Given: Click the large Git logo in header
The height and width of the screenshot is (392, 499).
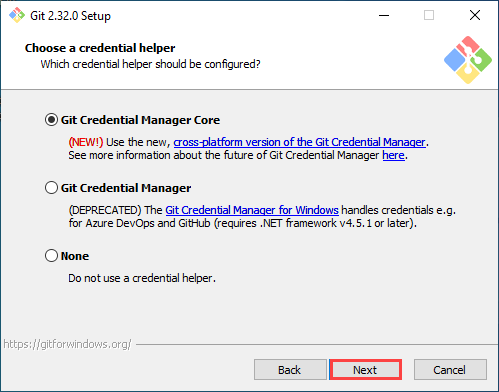Looking at the screenshot, I should click(x=468, y=60).
